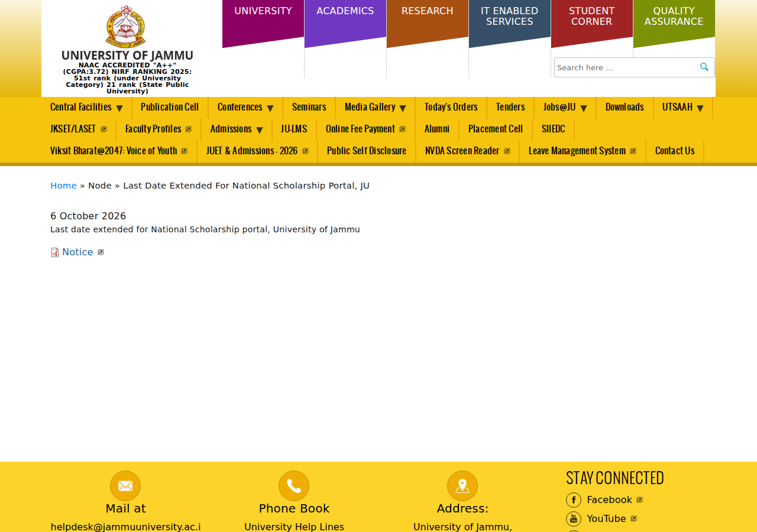View Public Self Disclosure
The height and width of the screenshot is (532, 757).
click(367, 151)
